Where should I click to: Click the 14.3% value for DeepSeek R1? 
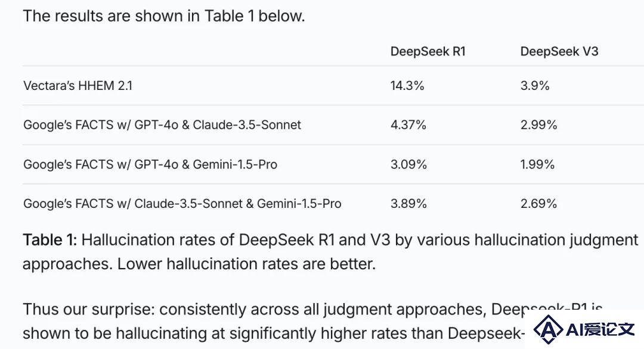[x=407, y=85]
